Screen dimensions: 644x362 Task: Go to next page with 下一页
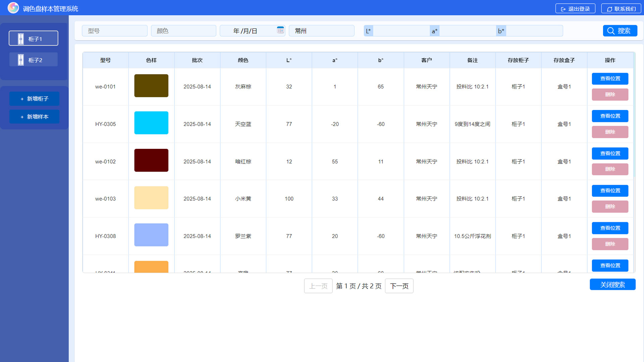(399, 286)
